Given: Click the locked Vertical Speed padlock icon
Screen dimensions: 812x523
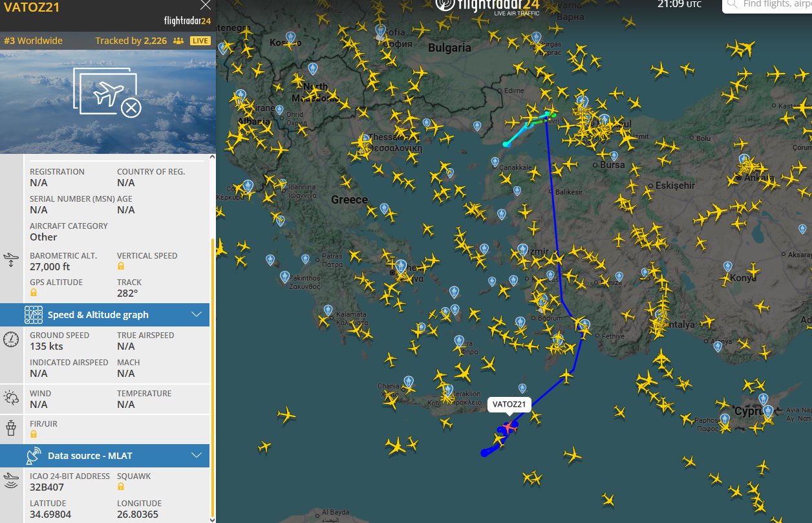Looking at the screenshot, I should pos(121,266).
